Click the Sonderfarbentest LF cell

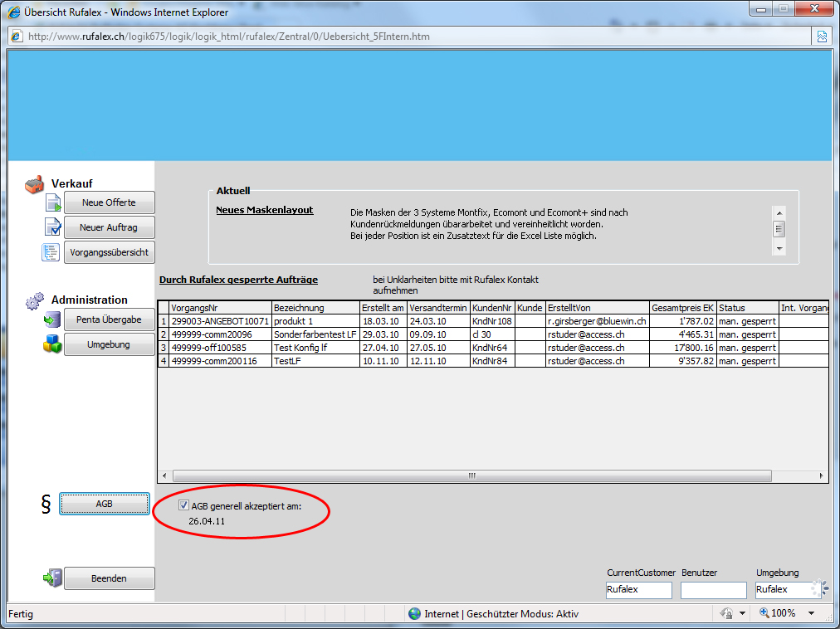[315, 334]
